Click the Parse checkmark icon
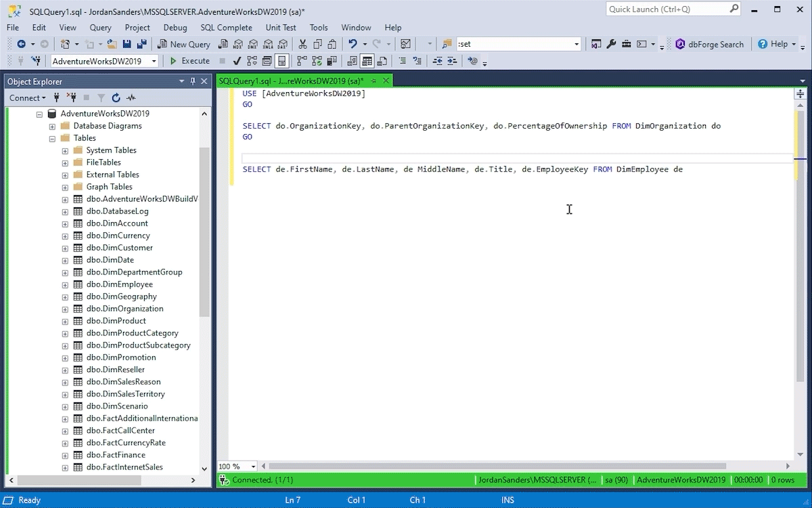The image size is (812, 508). pyautogui.click(x=237, y=61)
